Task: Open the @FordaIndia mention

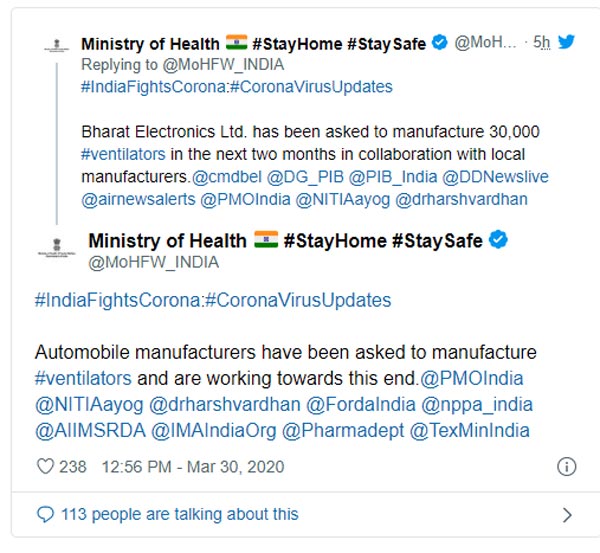Action: [361, 405]
